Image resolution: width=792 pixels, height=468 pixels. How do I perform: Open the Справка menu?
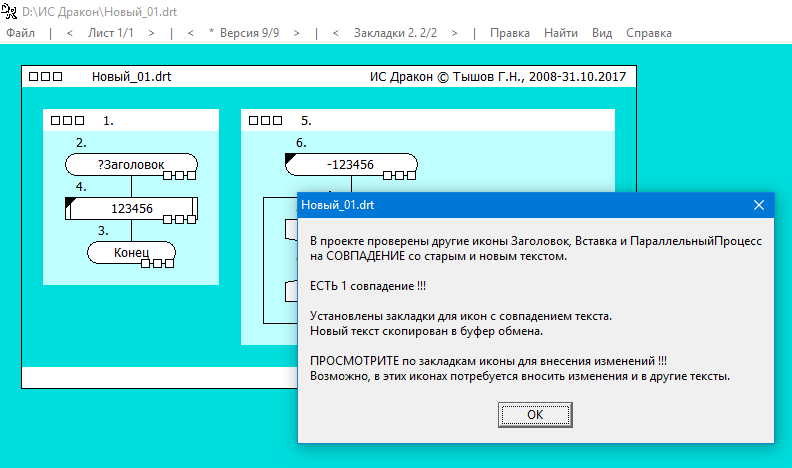(x=649, y=33)
